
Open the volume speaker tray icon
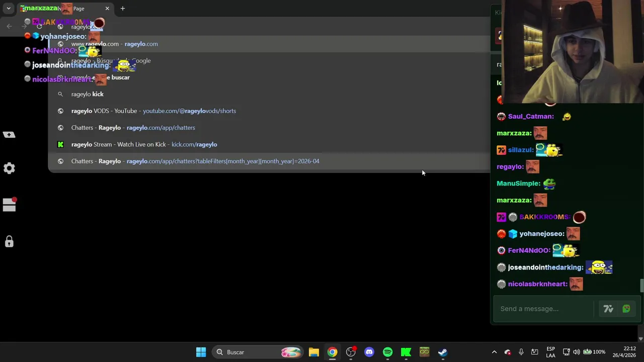(576, 352)
